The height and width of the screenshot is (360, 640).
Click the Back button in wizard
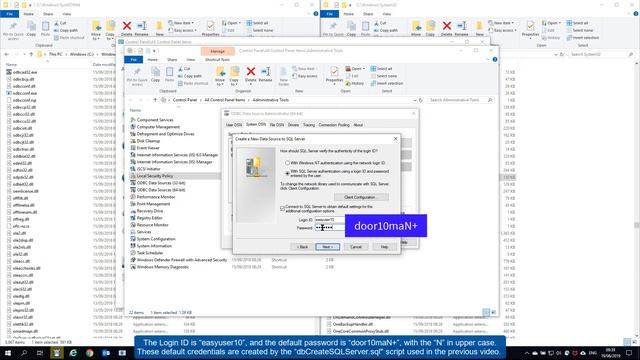click(x=302, y=247)
